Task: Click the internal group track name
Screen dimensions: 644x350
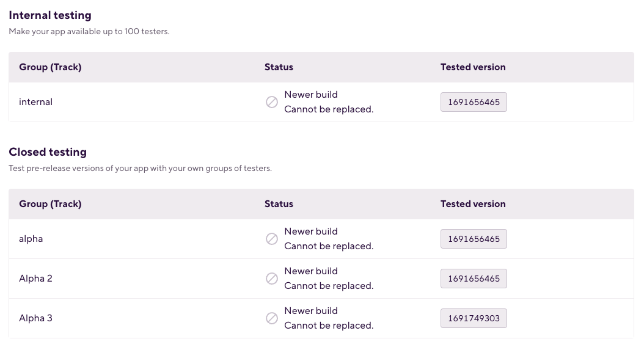Action: [35, 102]
